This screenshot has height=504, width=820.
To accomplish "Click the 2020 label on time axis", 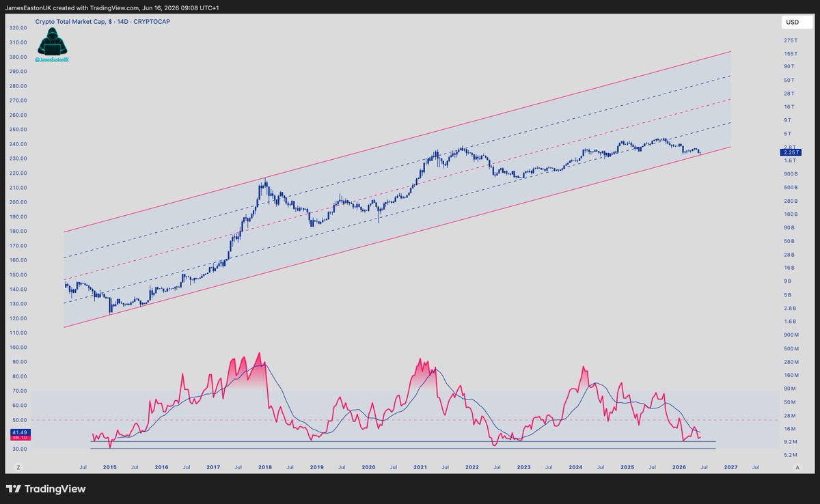I will [368, 467].
